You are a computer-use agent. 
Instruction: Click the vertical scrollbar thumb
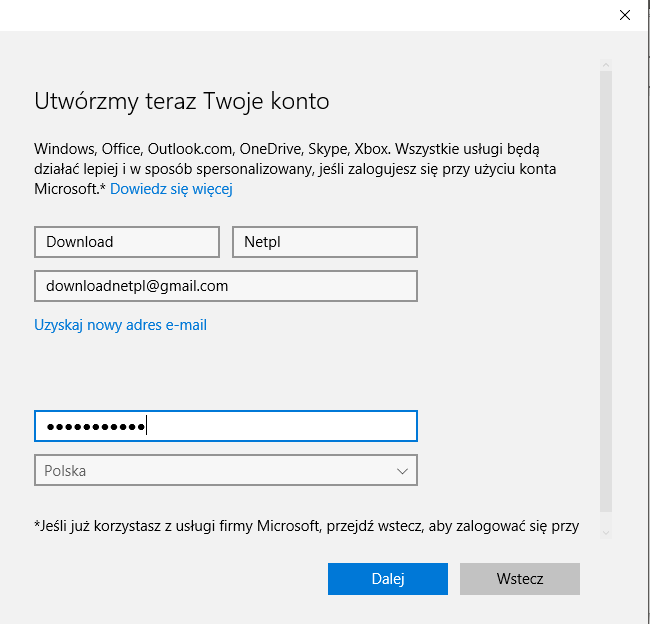(605, 290)
